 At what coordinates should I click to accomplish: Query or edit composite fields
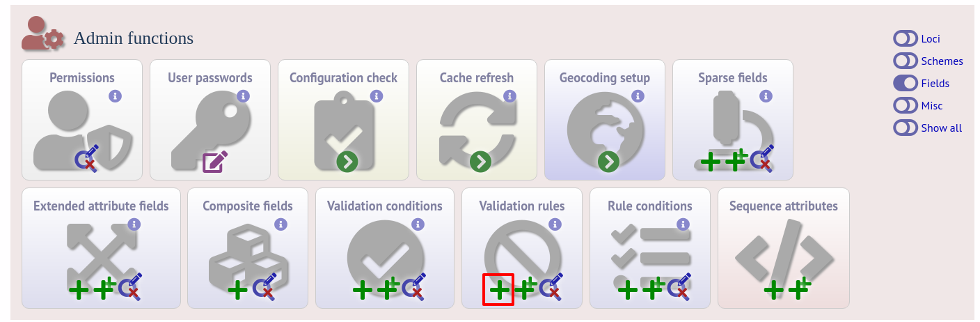pos(264,288)
